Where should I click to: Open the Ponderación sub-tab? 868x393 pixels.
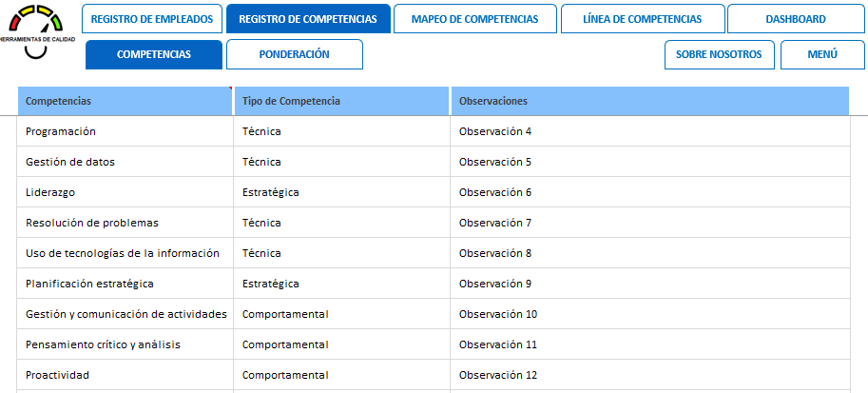[294, 55]
